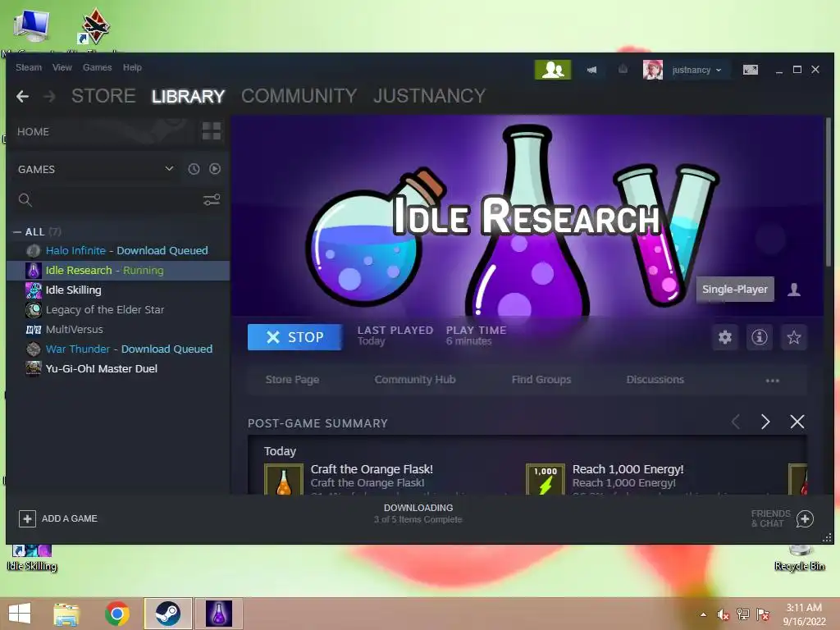Stop the running Idle Research game
The width and height of the screenshot is (840, 630).
pyautogui.click(x=295, y=337)
